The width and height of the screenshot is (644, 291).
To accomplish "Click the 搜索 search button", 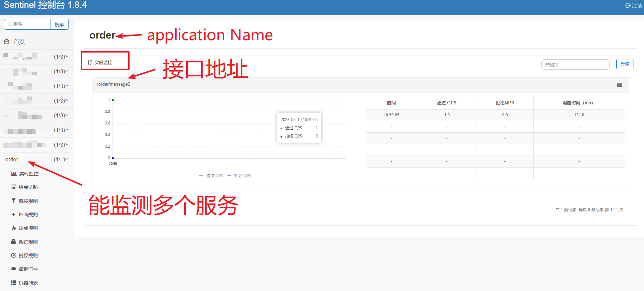I will (59, 24).
